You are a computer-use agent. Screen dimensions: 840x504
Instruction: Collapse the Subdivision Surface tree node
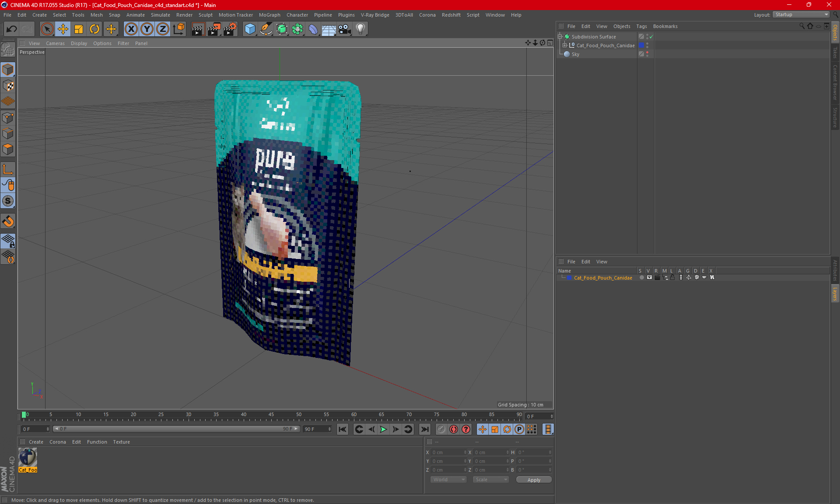tap(560, 37)
